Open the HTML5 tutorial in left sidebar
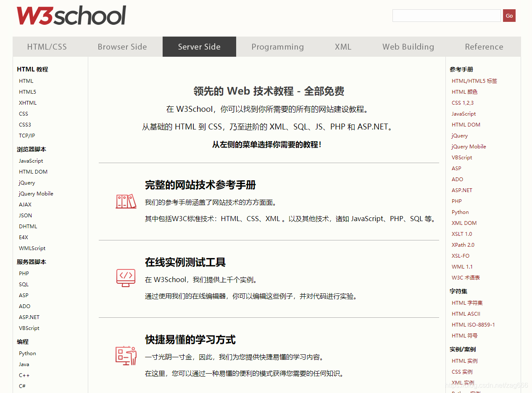 click(x=27, y=92)
